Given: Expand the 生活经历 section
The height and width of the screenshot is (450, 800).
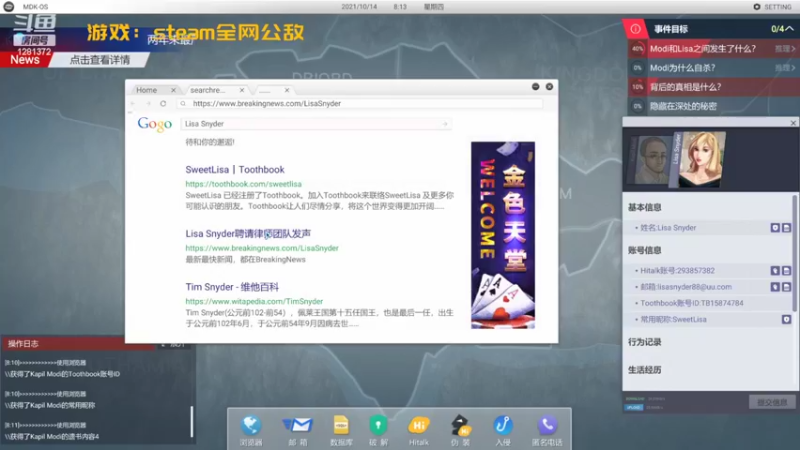Looking at the screenshot, I should click(644, 370).
